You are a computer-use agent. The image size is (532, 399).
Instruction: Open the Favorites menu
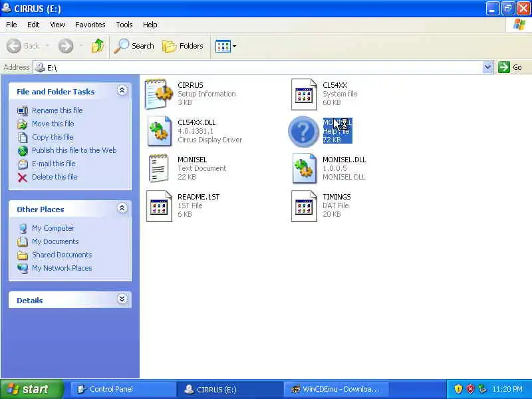[90, 25]
